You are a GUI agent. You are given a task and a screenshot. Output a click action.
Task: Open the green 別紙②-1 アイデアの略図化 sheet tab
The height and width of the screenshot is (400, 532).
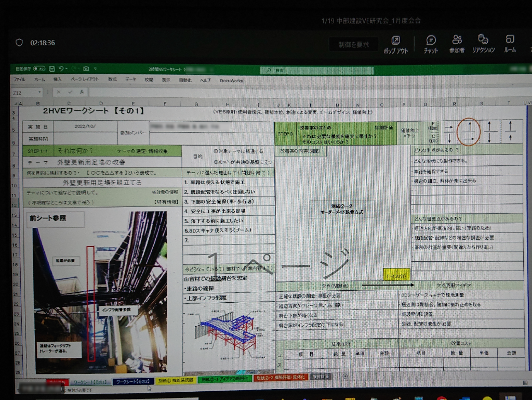(x=224, y=379)
